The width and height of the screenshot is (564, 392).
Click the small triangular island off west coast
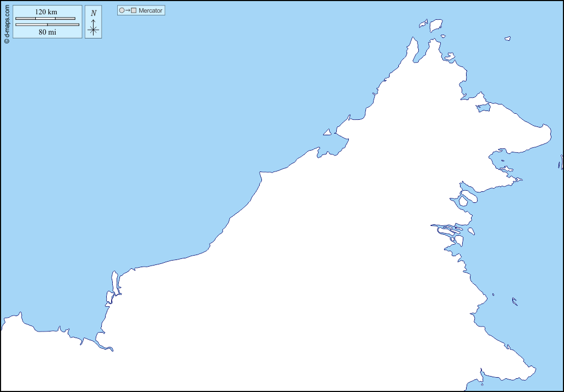(327, 132)
